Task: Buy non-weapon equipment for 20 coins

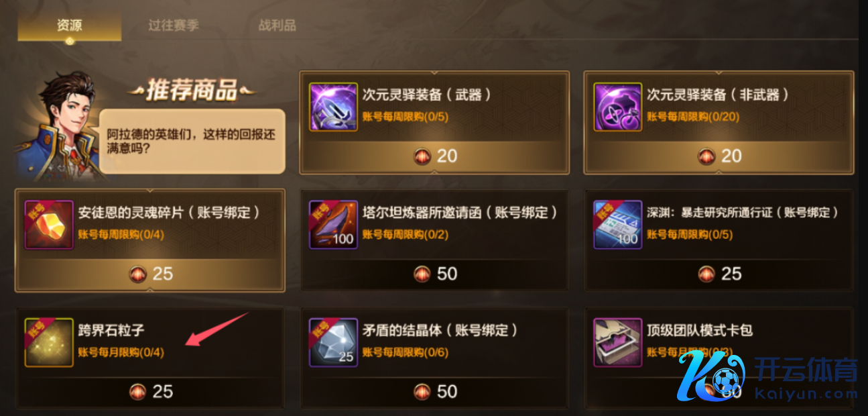Action: tap(719, 156)
